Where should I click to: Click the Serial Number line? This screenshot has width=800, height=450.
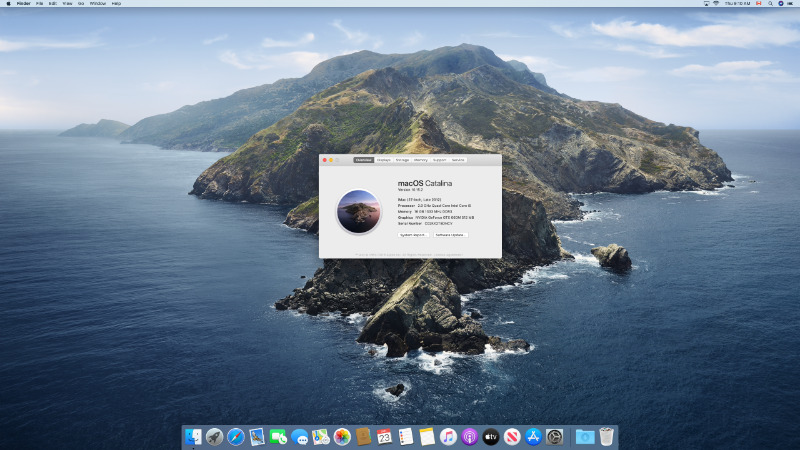click(x=425, y=223)
